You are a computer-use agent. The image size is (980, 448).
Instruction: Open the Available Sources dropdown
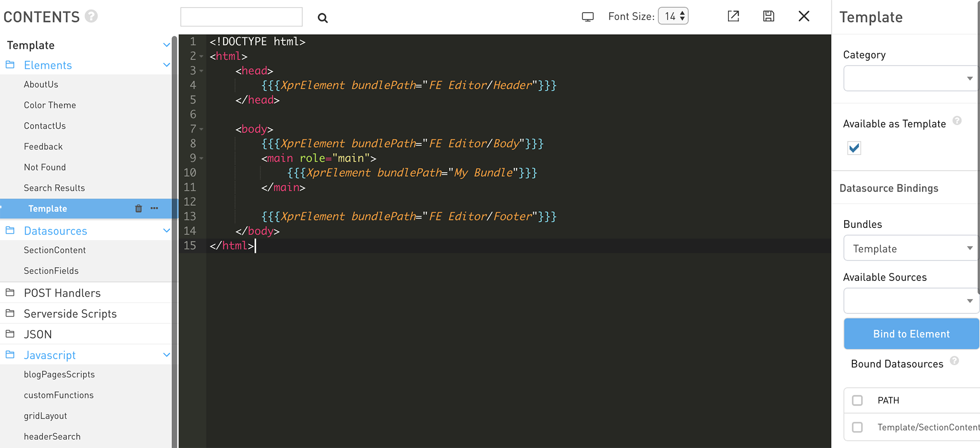911,301
